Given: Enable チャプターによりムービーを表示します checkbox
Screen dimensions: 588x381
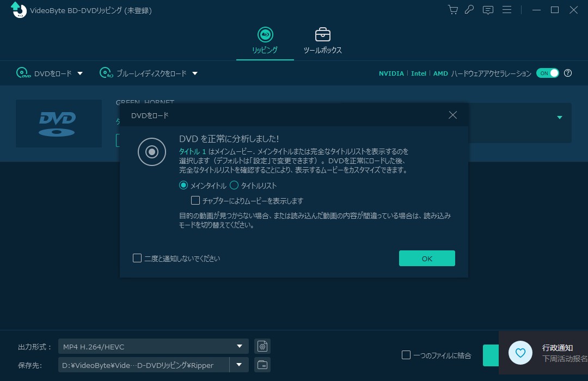Looking at the screenshot, I should 195,201.
